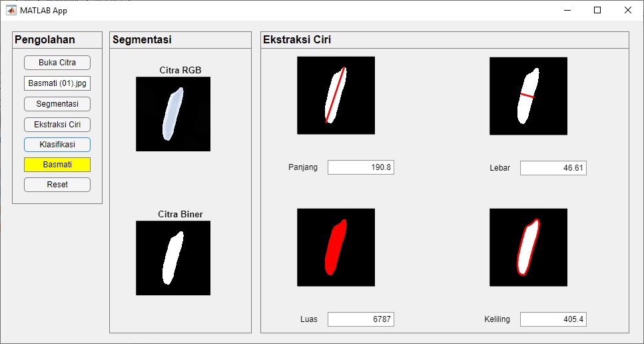Minimize the MATLAB App window

click(567, 10)
